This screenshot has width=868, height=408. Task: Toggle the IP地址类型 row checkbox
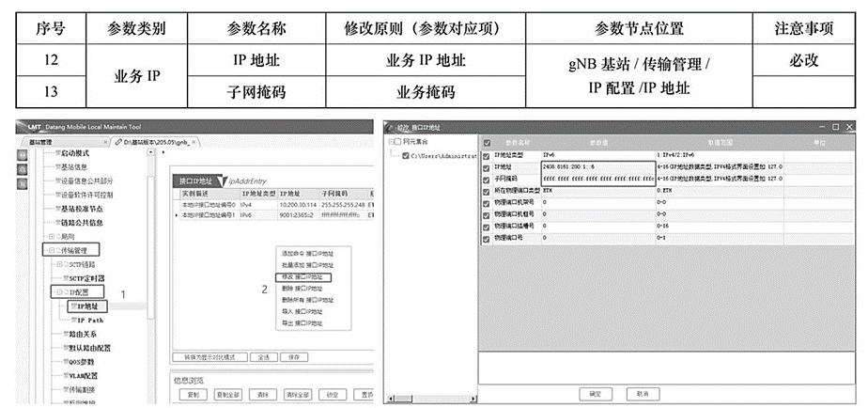click(x=486, y=155)
